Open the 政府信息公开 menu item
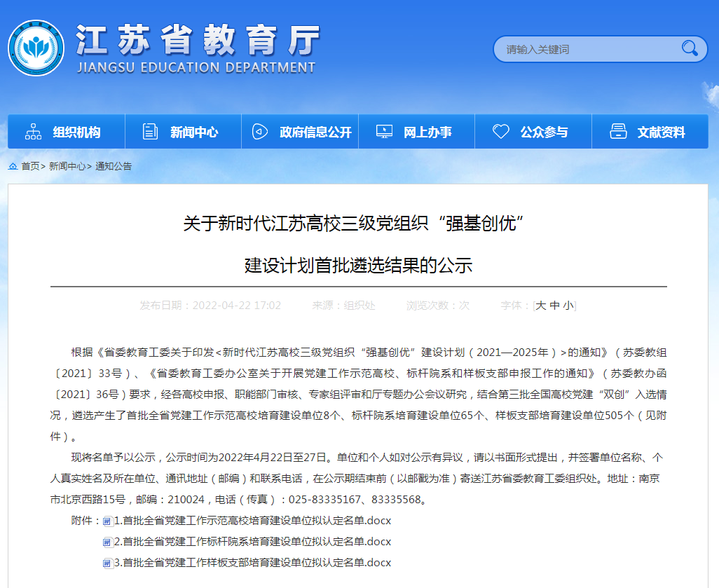 [315, 132]
